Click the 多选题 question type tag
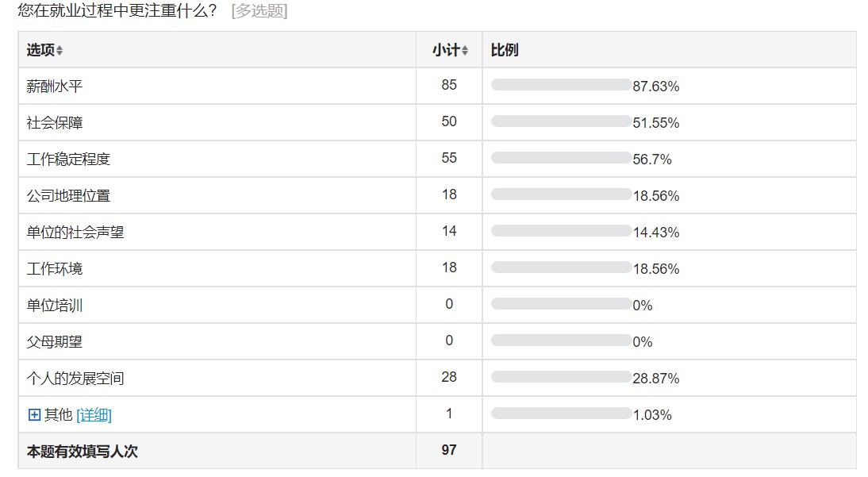This screenshot has width=868, height=477. (x=259, y=11)
